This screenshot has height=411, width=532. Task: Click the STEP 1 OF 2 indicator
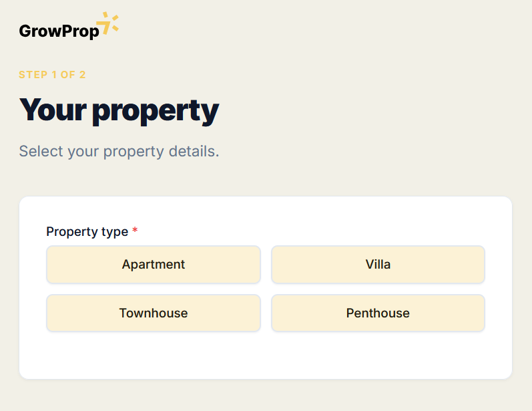click(52, 75)
